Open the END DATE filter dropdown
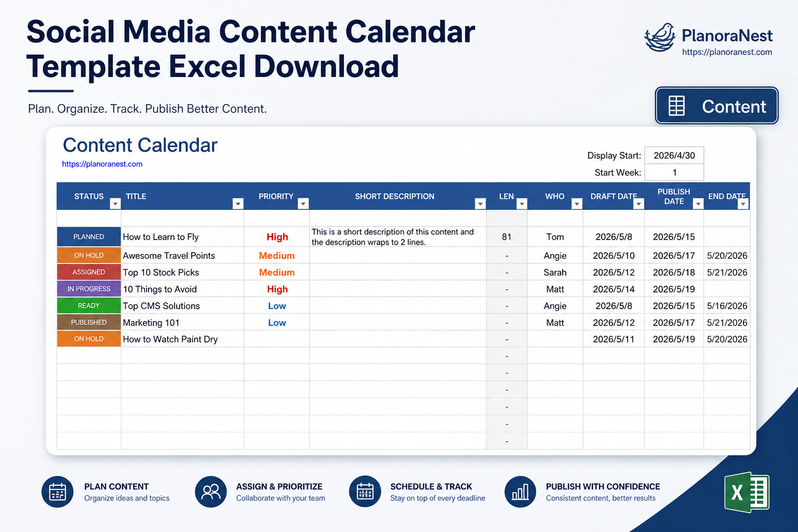 click(x=743, y=204)
